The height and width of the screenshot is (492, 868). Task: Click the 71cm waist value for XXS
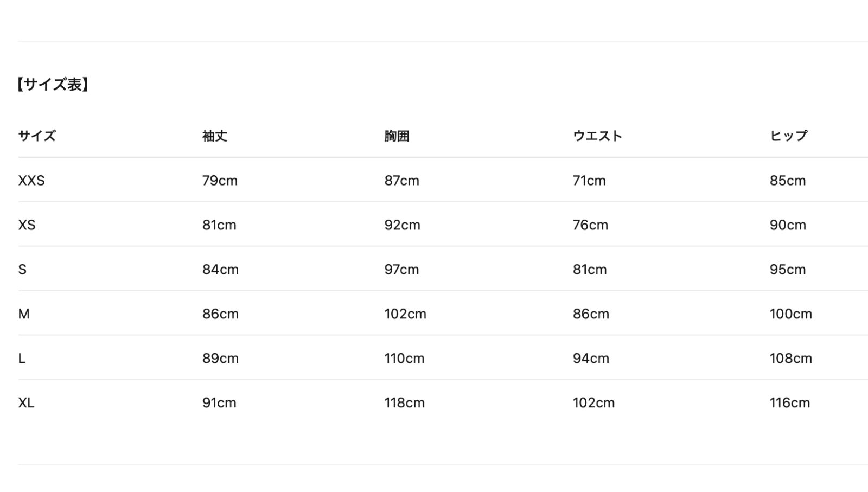point(589,181)
